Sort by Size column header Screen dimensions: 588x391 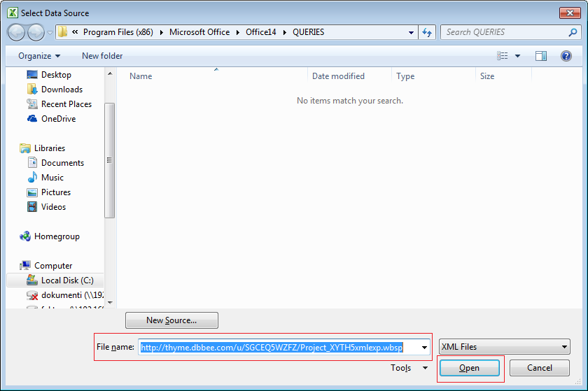(487, 76)
